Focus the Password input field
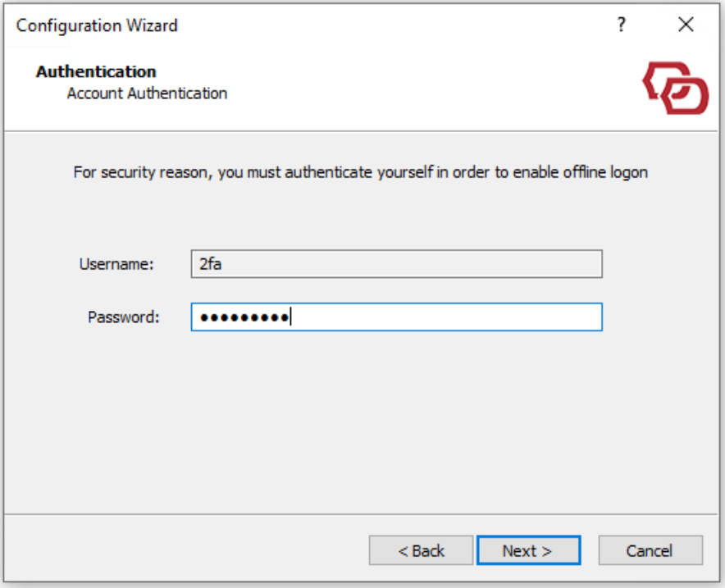This screenshot has width=725, height=588. pyautogui.click(x=443, y=317)
